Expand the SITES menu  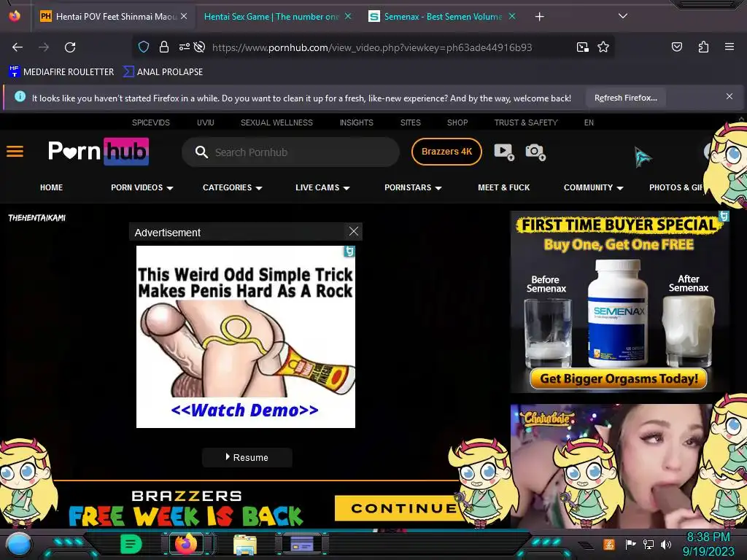[410, 122]
